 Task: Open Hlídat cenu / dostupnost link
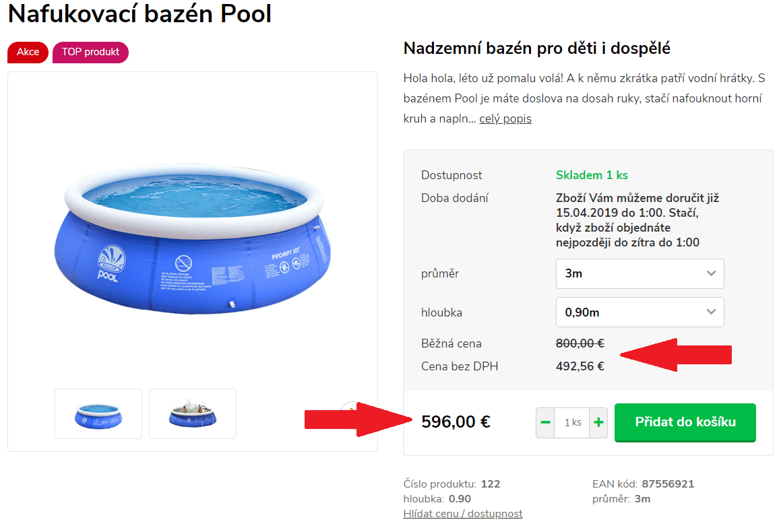click(x=463, y=514)
